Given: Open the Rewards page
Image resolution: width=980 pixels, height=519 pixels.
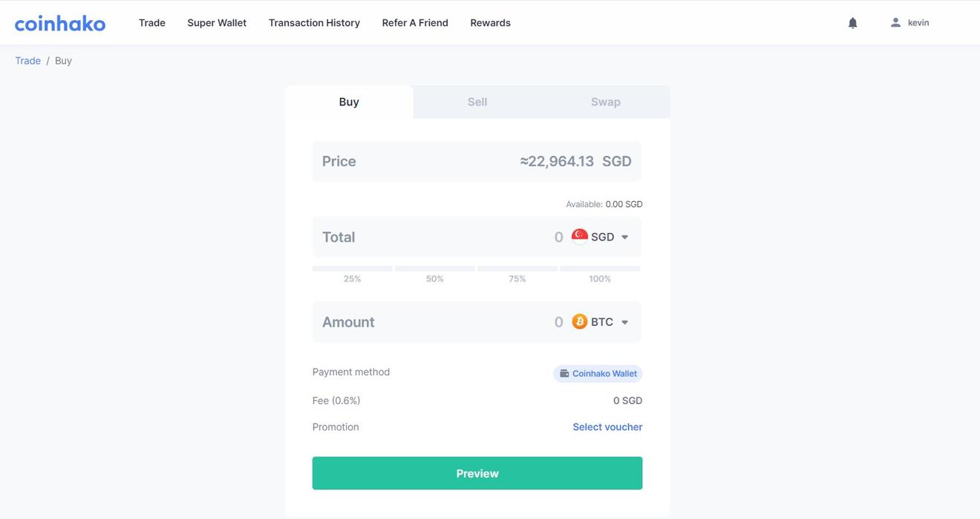Looking at the screenshot, I should click(489, 22).
